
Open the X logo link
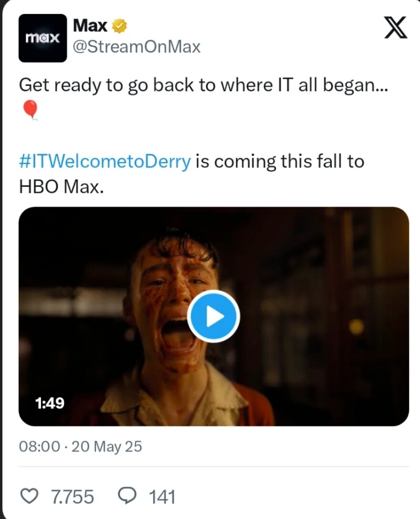pyautogui.click(x=396, y=28)
